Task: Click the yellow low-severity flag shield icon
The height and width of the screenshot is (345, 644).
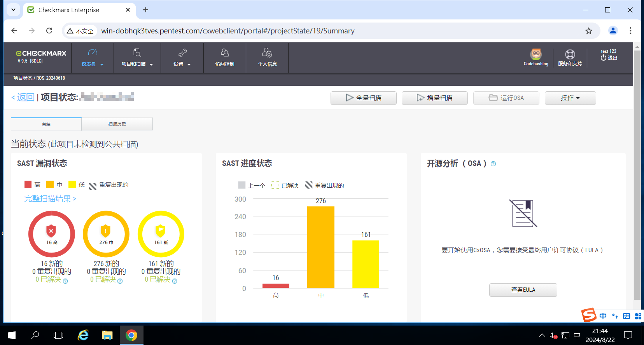Action: (161, 231)
